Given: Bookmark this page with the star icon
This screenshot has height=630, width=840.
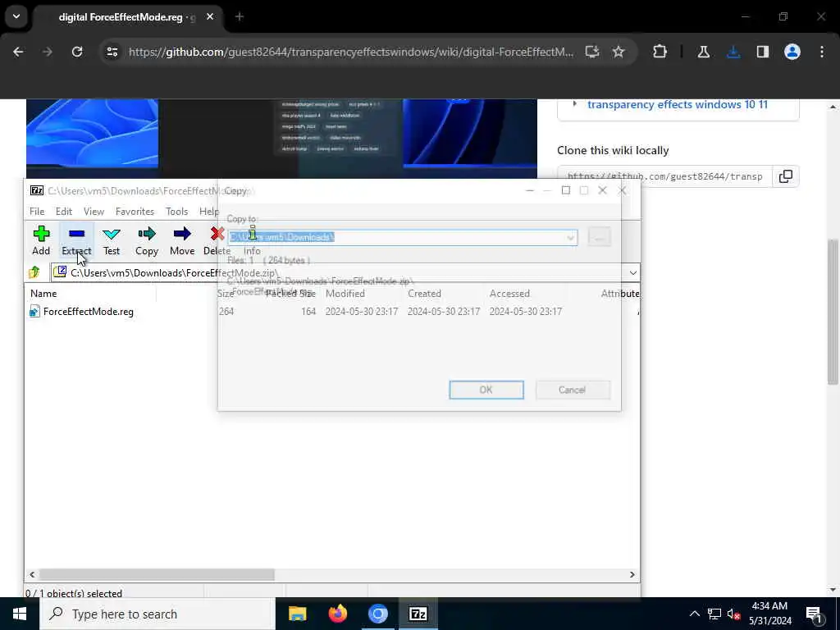Looking at the screenshot, I should 619,52.
